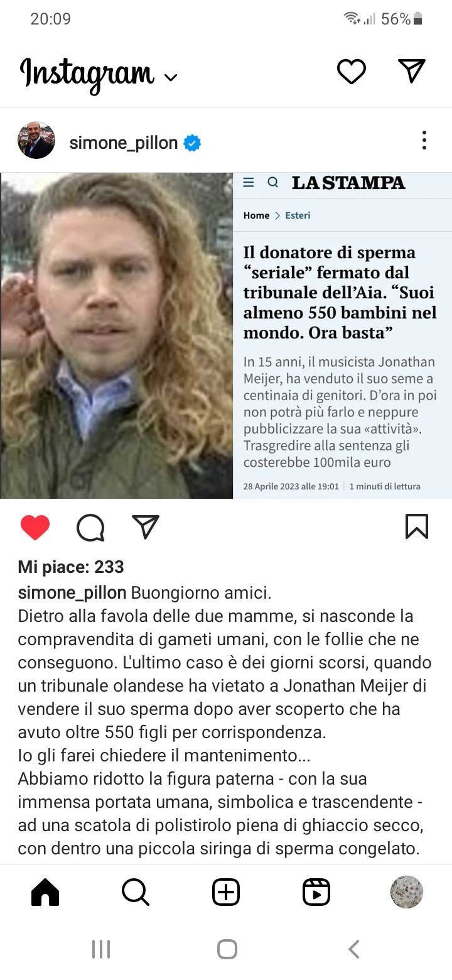The height and width of the screenshot is (980, 452).
Task: Share the post via paper plane icon
Action: coord(146,526)
